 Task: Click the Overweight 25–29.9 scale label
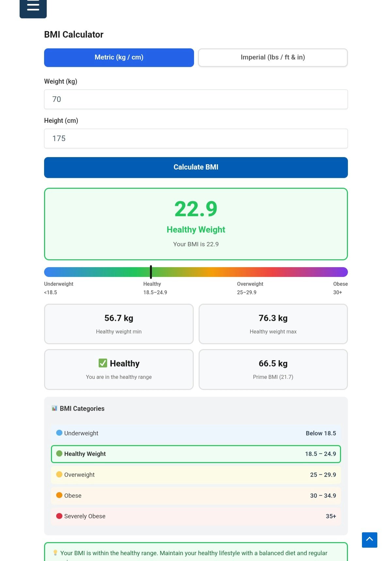(250, 288)
